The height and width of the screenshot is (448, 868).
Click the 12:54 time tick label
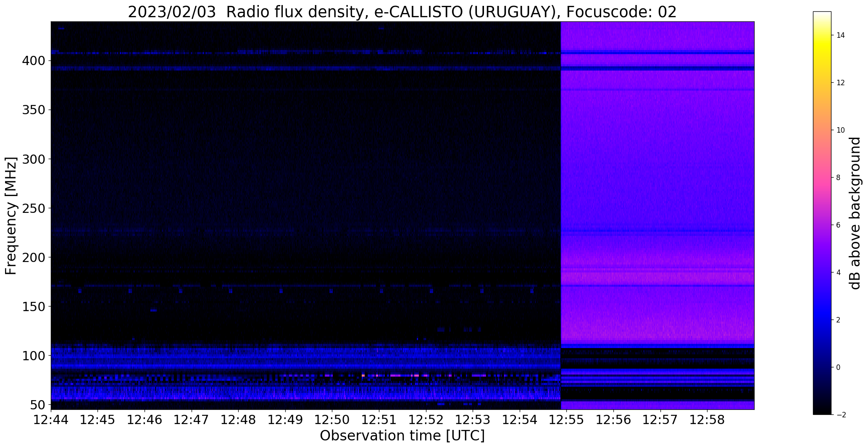click(x=520, y=419)
